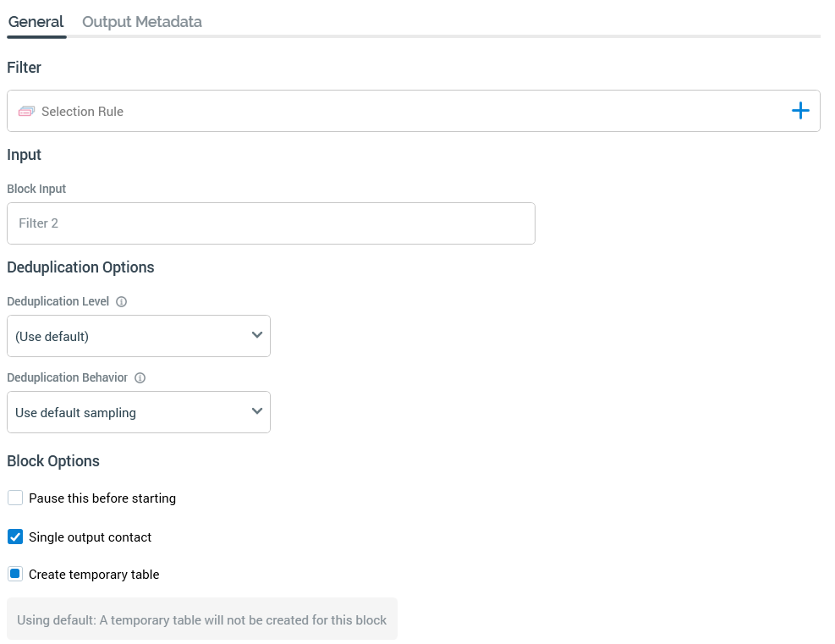Screen dimensions: 835x644
Task: Uncheck the Single output contact checkbox
Action: (15, 537)
